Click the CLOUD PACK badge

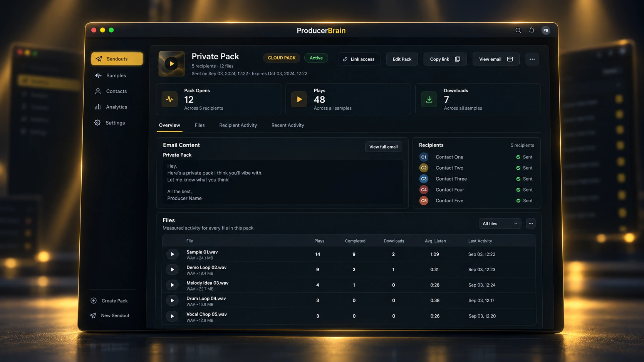(x=282, y=58)
